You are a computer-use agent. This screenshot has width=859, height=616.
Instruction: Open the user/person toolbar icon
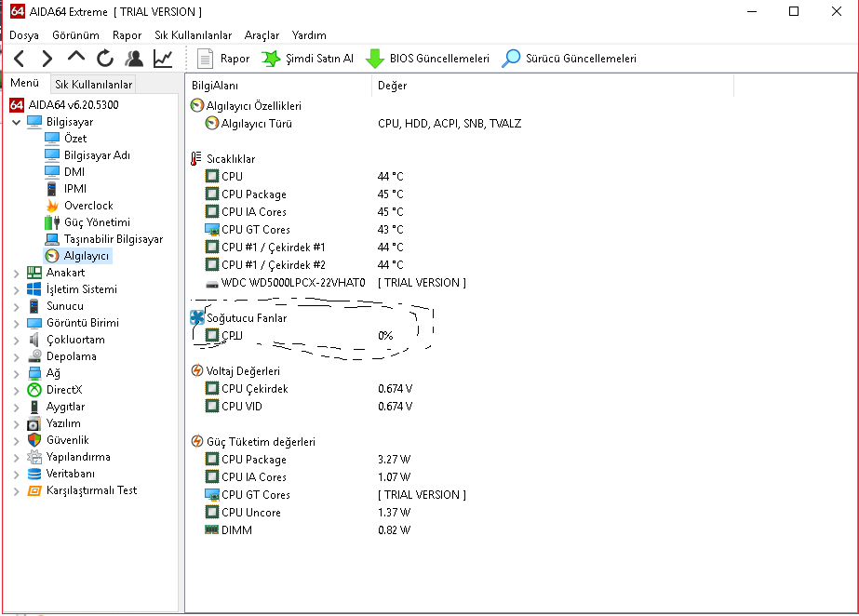pyautogui.click(x=134, y=59)
